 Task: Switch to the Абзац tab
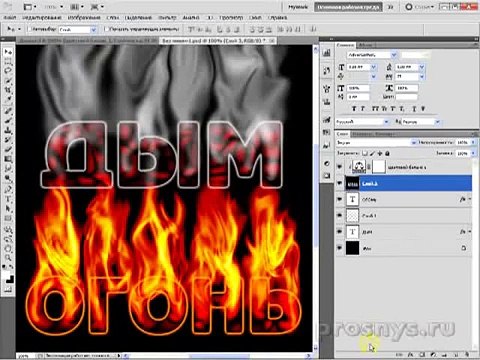pos(366,45)
